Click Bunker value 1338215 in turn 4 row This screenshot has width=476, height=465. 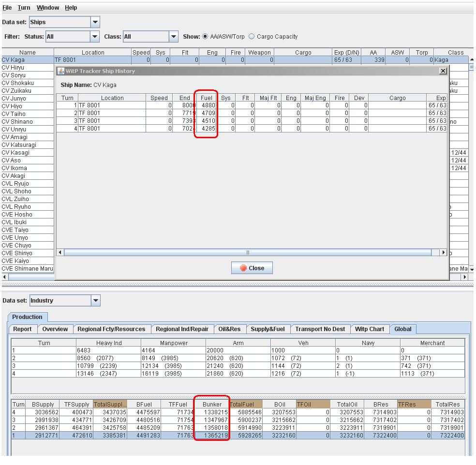coord(212,412)
